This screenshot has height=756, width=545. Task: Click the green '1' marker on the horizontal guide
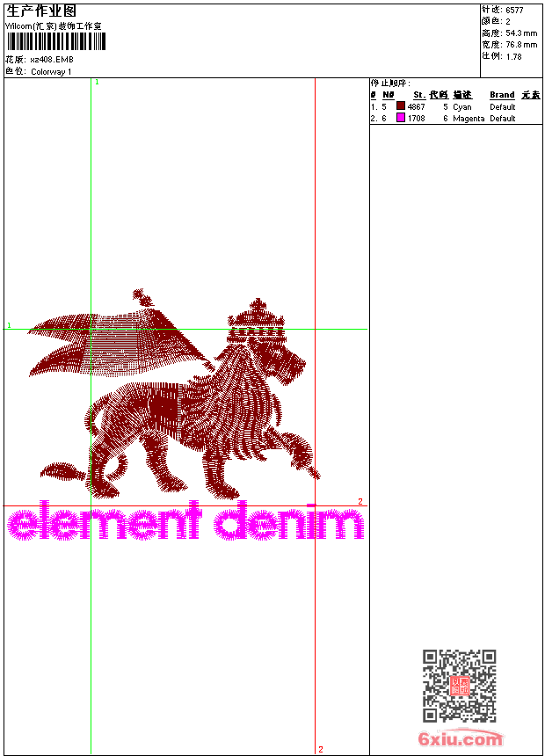click(9, 325)
